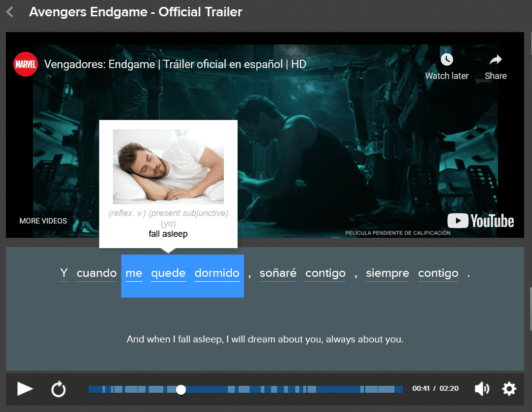The height and width of the screenshot is (412, 532).
Task: Click the English translation sentence
Action: (265, 339)
